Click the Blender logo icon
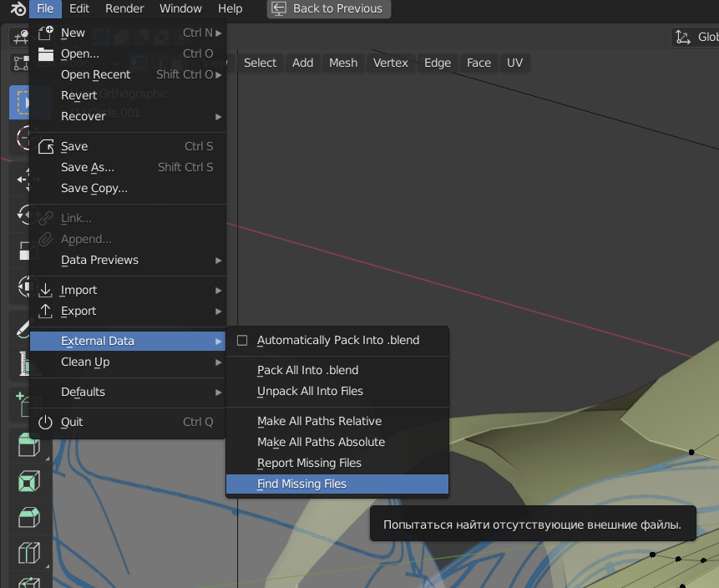 18,9
